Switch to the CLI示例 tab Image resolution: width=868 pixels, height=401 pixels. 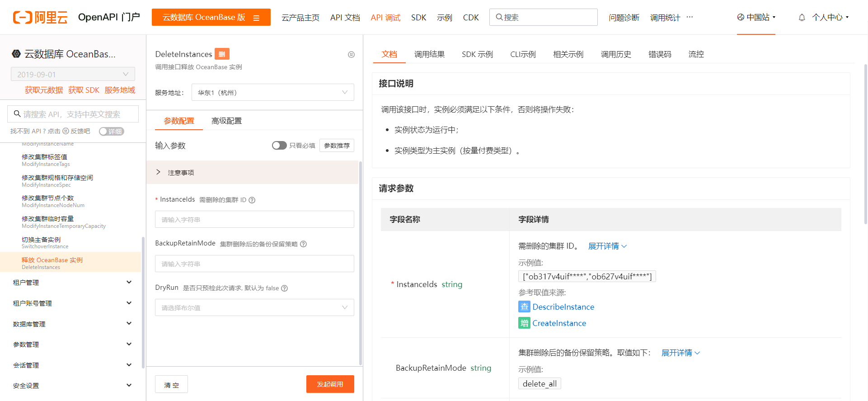pos(523,54)
